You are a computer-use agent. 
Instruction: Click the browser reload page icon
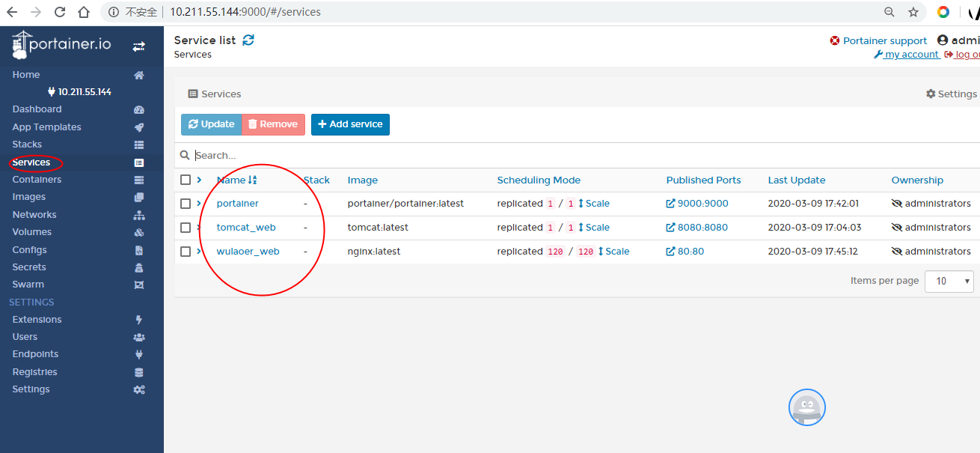(x=60, y=12)
